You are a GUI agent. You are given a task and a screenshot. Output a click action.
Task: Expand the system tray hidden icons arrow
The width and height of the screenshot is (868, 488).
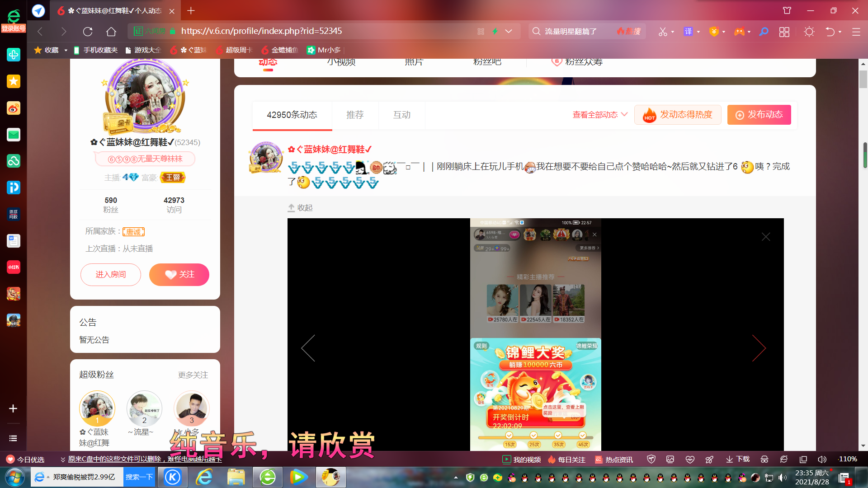coord(456,477)
